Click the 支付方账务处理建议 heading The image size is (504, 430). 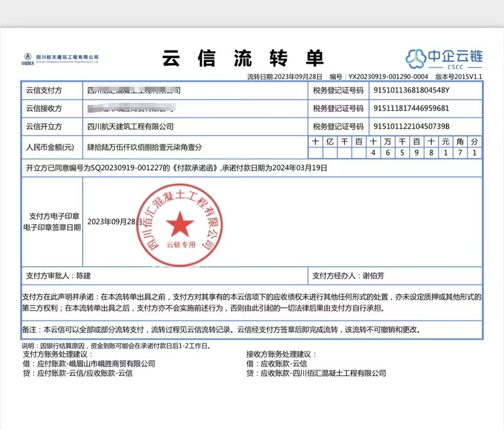click(x=58, y=354)
